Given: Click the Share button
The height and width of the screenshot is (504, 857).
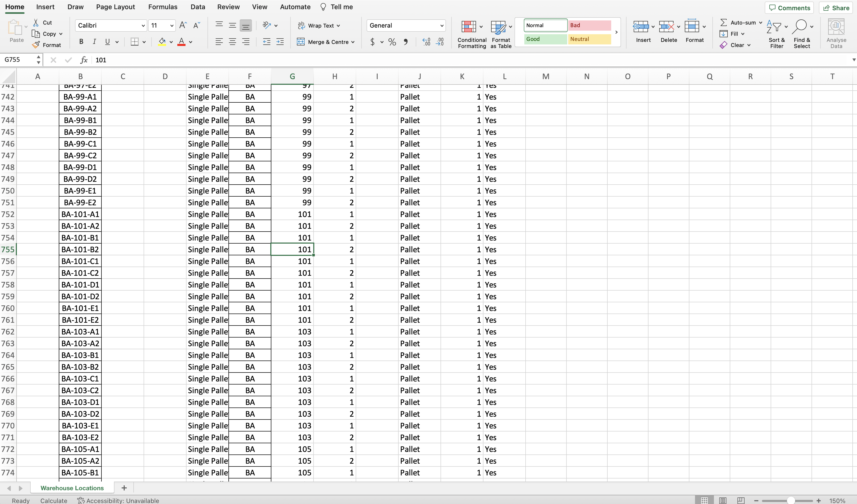Looking at the screenshot, I should tap(836, 8).
